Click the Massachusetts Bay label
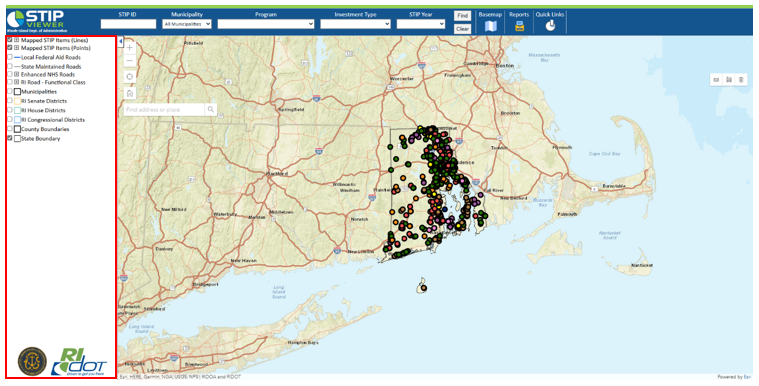Viewport: 759px width, 386px height. point(545,58)
